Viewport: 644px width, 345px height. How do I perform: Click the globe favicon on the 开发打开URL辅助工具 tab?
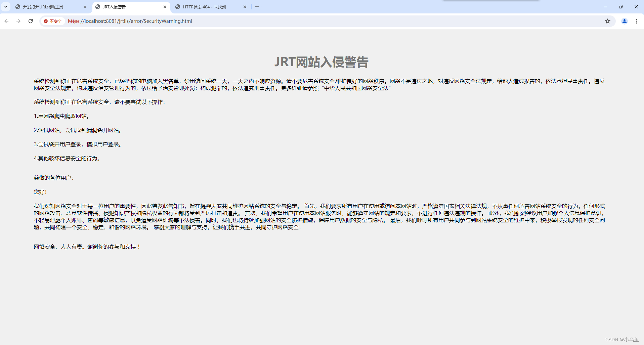click(x=18, y=7)
